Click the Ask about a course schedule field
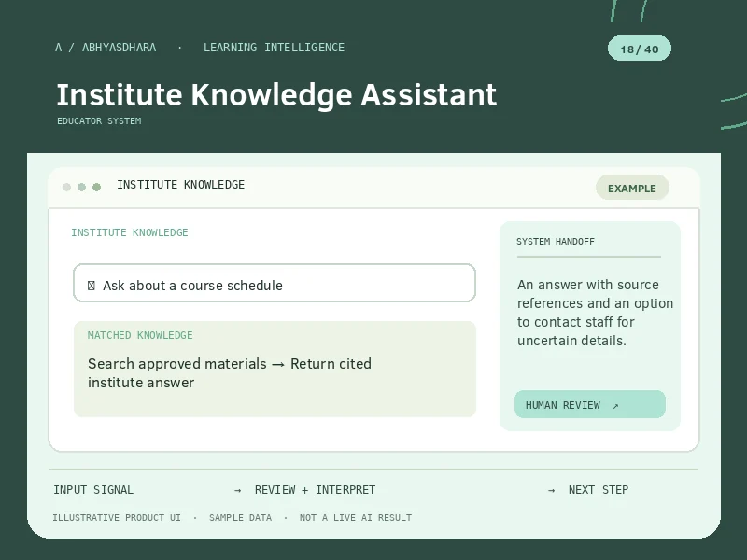Viewport: 747px width, 560px height. tap(275, 283)
